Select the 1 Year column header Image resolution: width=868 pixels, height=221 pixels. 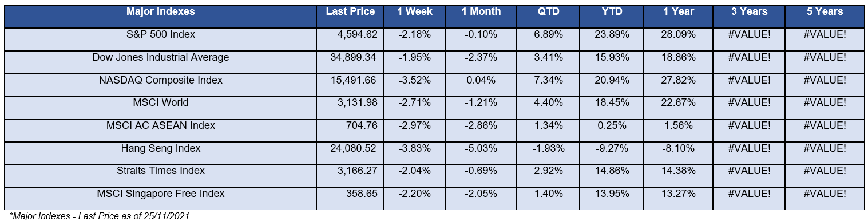point(678,16)
